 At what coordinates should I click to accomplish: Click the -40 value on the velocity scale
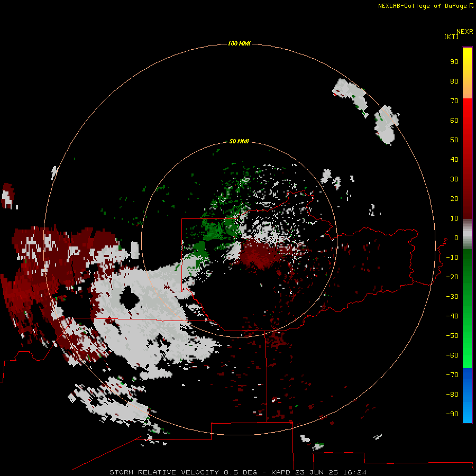(452, 316)
